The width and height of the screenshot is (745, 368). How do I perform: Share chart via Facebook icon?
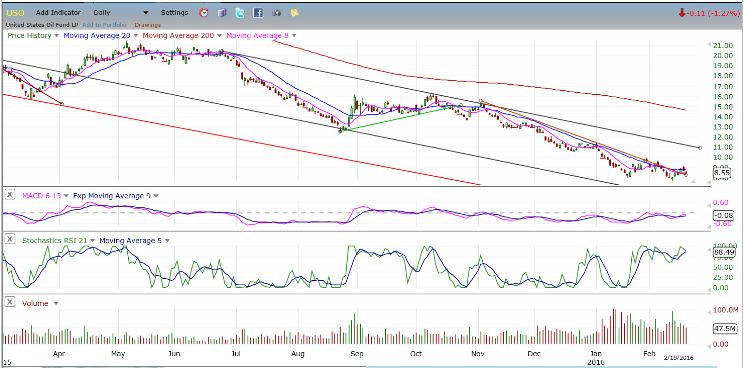pos(258,13)
